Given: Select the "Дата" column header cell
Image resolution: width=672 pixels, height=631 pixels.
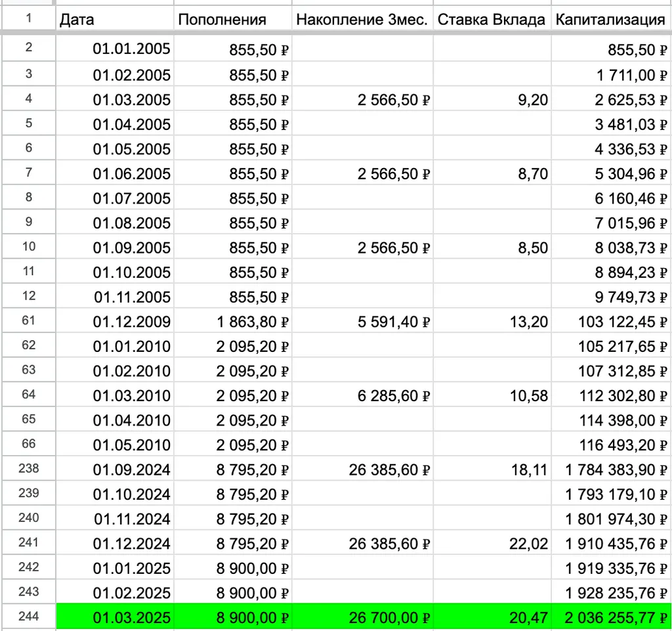Looking at the screenshot, I should (x=115, y=20).
